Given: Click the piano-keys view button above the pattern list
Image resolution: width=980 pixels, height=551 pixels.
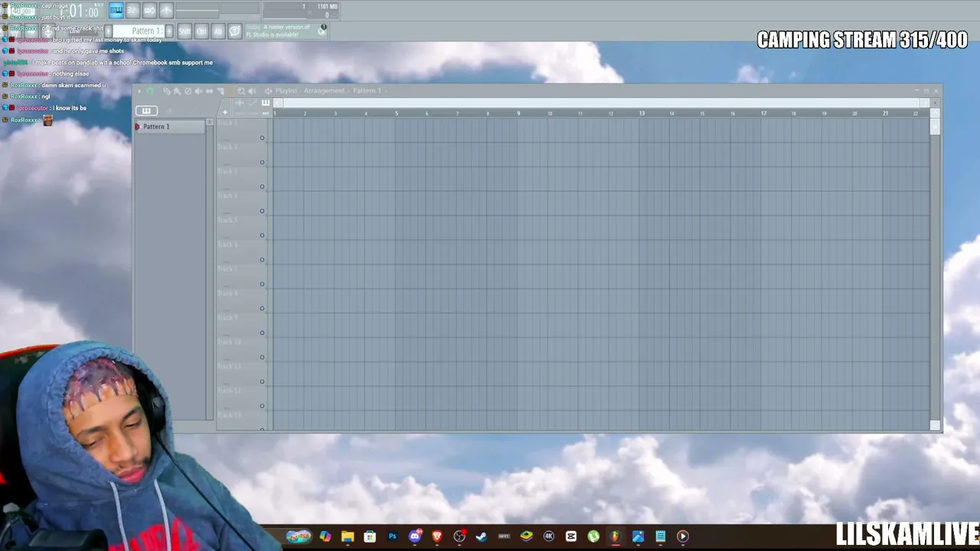Looking at the screenshot, I should [146, 111].
